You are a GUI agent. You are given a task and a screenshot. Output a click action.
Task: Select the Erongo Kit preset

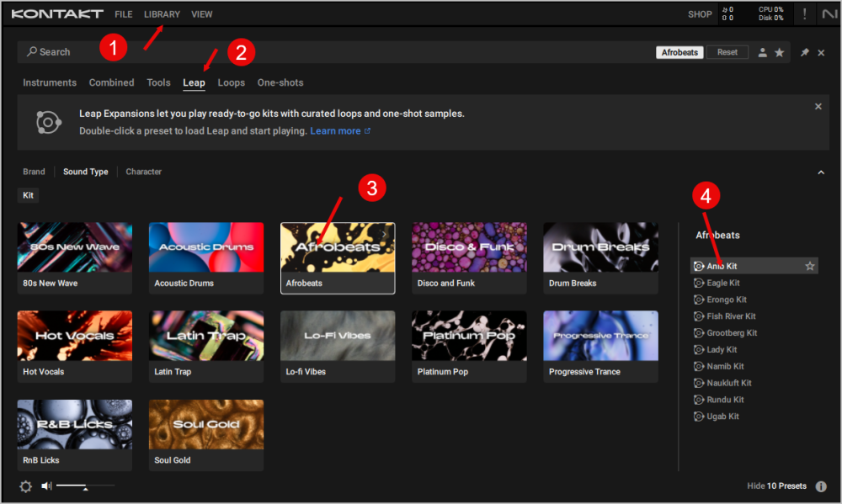coord(727,300)
